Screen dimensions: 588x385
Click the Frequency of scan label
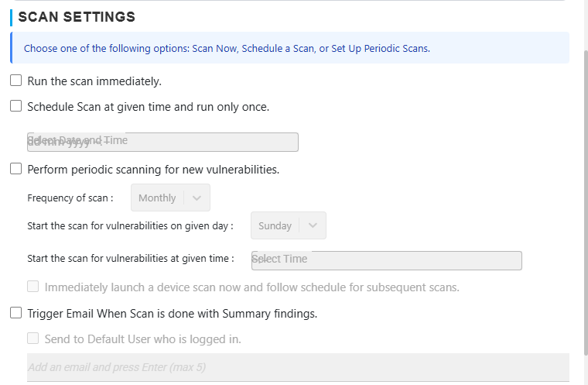point(70,198)
